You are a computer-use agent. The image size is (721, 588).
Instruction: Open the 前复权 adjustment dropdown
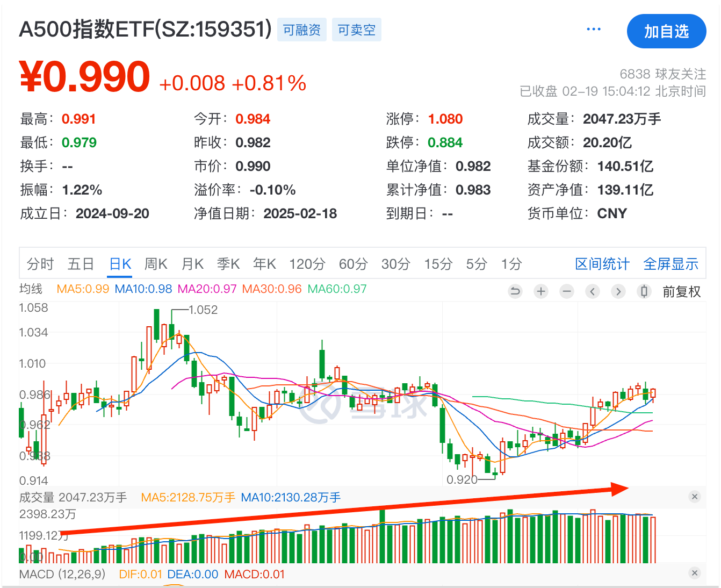tap(681, 292)
